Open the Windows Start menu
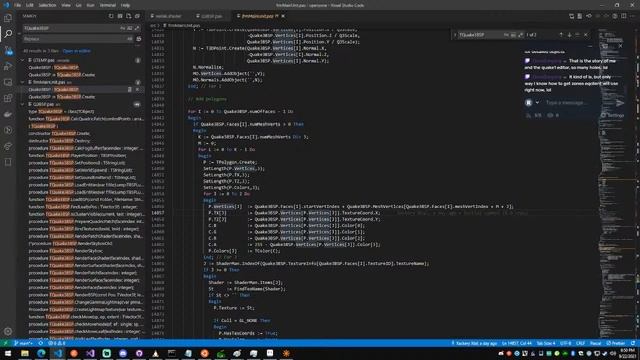Screen dimensions: 640x360 [x=8, y=353]
